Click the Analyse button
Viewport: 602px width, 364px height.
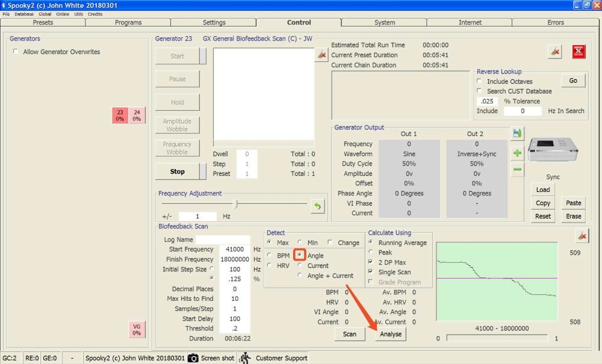click(x=391, y=334)
